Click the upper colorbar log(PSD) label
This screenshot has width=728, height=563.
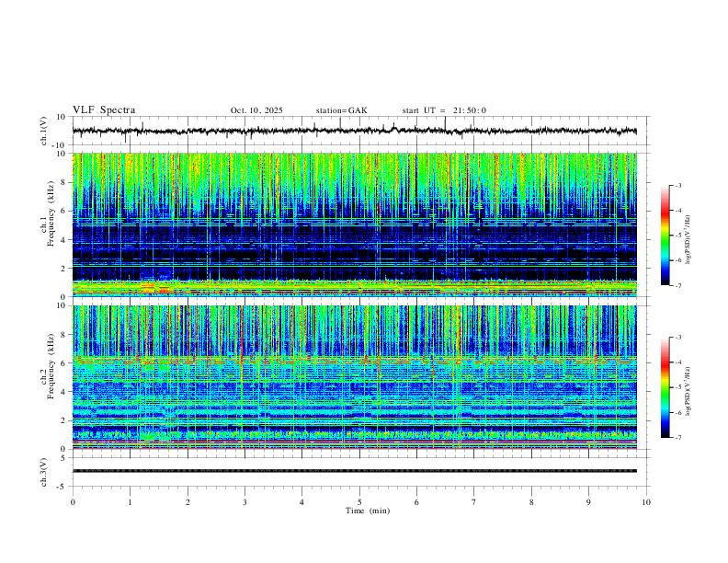click(688, 239)
